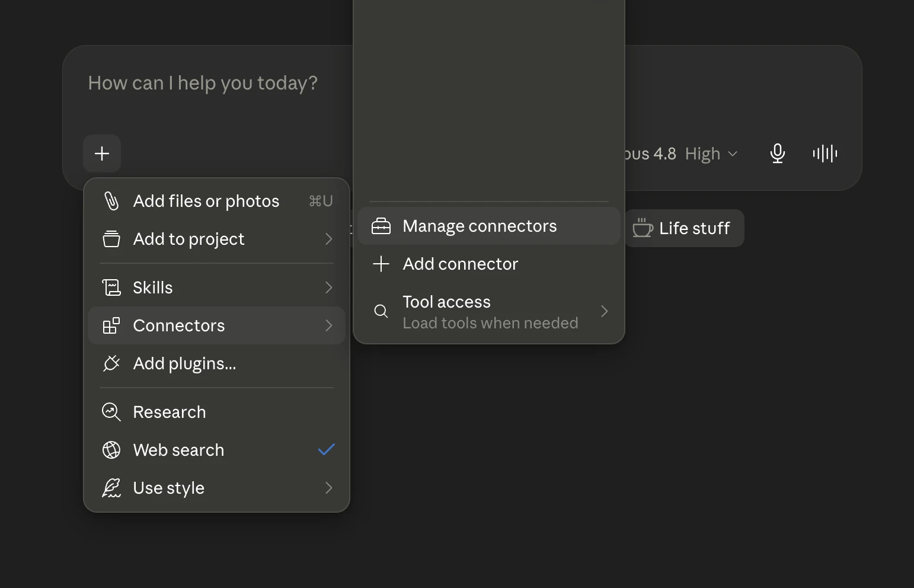Toggle the Web search checkmark
The height and width of the screenshot is (588, 914).
[x=327, y=449]
